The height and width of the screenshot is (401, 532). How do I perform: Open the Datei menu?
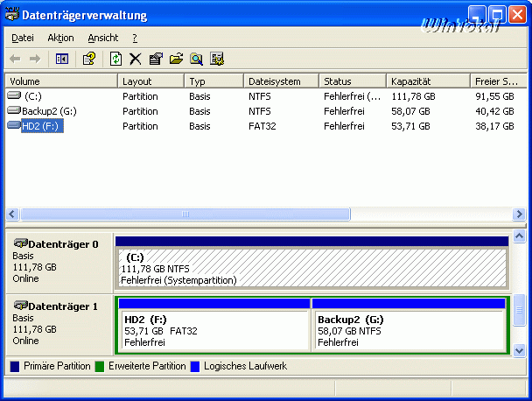tap(22, 38)
